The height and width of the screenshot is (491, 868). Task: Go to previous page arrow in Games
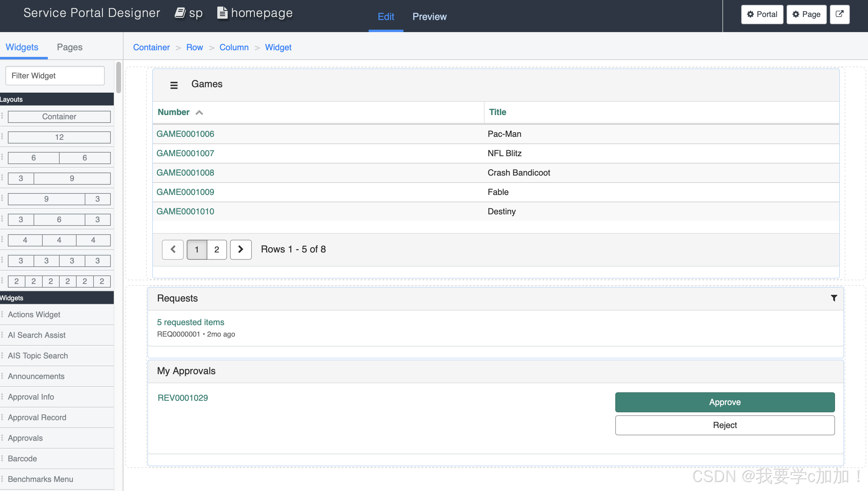[173, 249]
